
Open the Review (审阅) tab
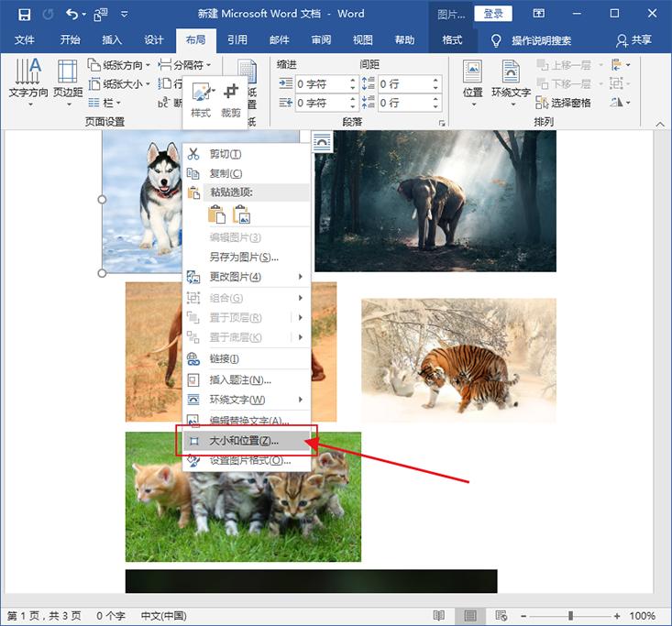click(x=321, y=40)
